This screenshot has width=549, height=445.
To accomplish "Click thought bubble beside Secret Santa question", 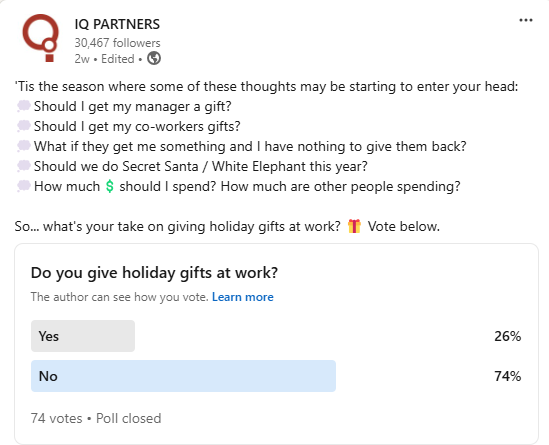I will coord(23,166).
